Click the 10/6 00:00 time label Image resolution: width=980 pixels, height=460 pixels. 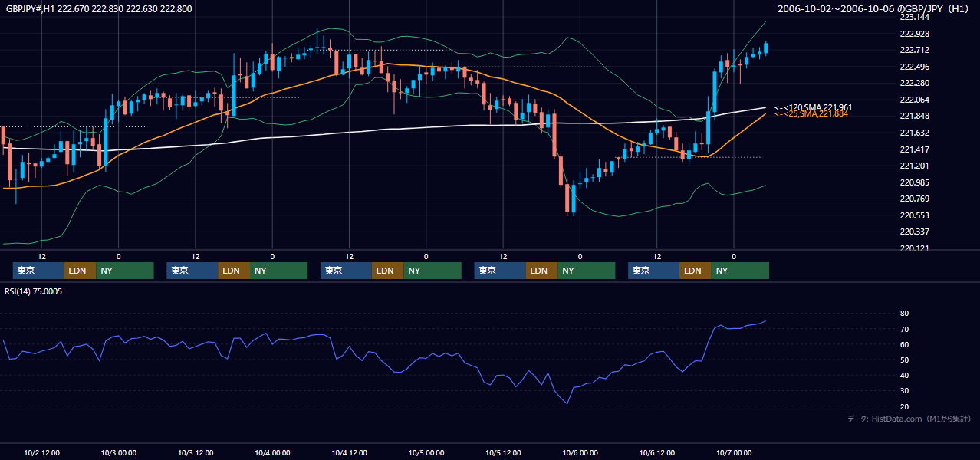tap(580, 453)
